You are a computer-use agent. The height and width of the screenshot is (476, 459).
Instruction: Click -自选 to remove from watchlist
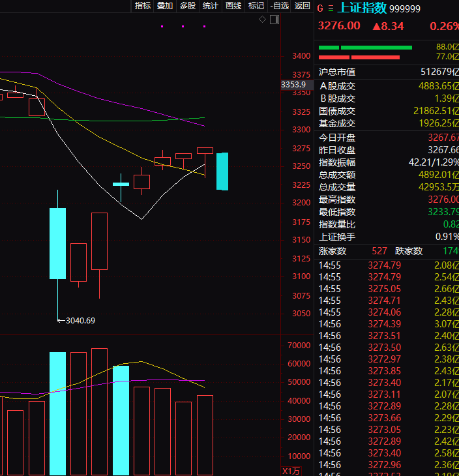click(279, 6)
